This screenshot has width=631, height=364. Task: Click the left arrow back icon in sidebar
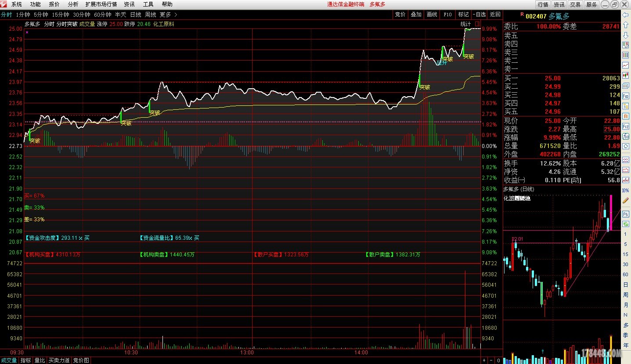pyautogui.click(x=625, y=14)
